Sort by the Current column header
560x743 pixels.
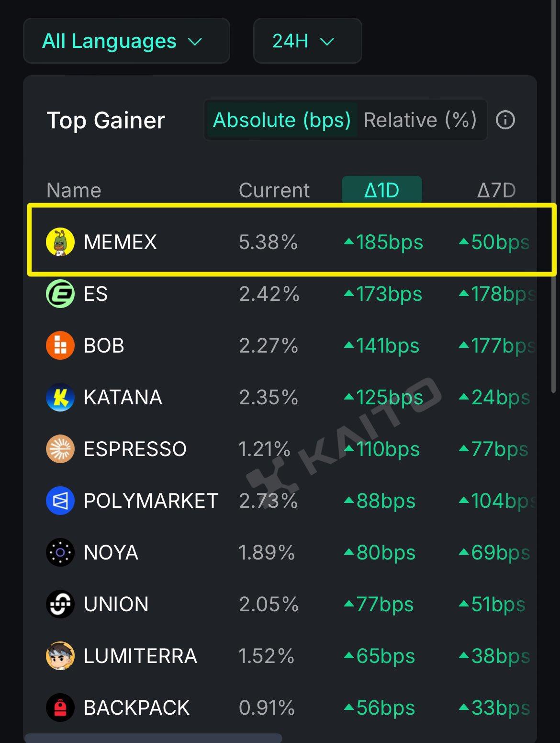click(274, 190)
